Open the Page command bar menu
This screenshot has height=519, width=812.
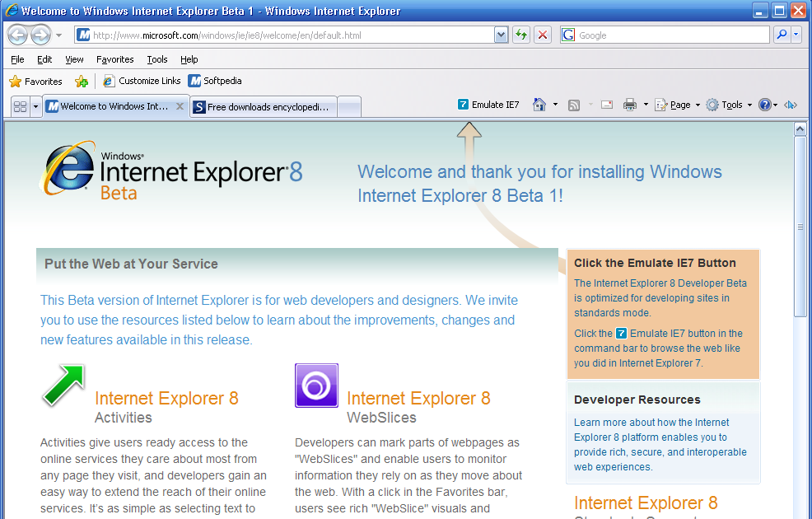click(678, 105)
